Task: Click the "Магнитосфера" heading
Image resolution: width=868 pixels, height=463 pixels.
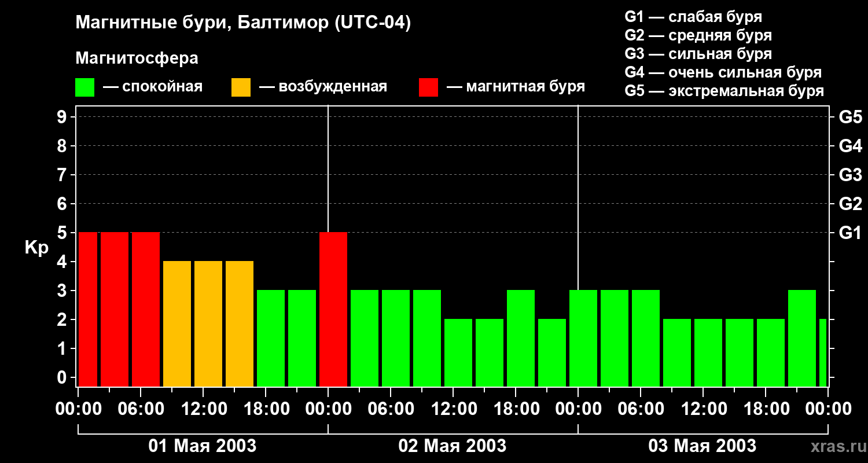Action: click(x=137, y=58)
